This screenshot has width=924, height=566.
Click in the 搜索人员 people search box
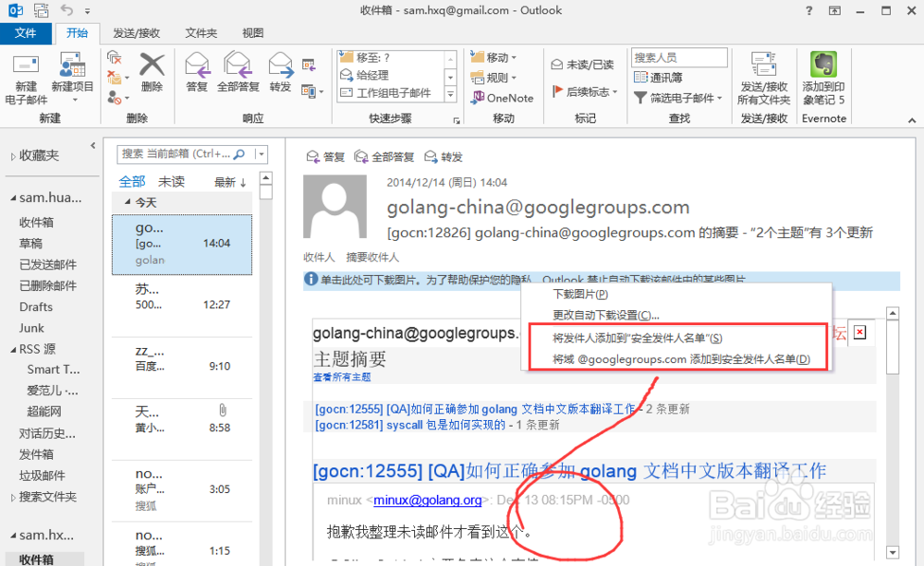679,58
